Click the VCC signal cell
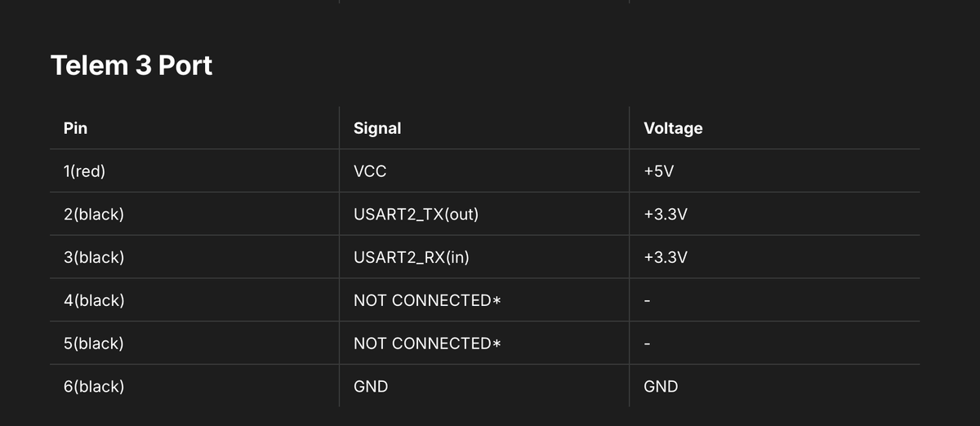Viewport: 980px width, 426px height. click(x=370, y=171)
